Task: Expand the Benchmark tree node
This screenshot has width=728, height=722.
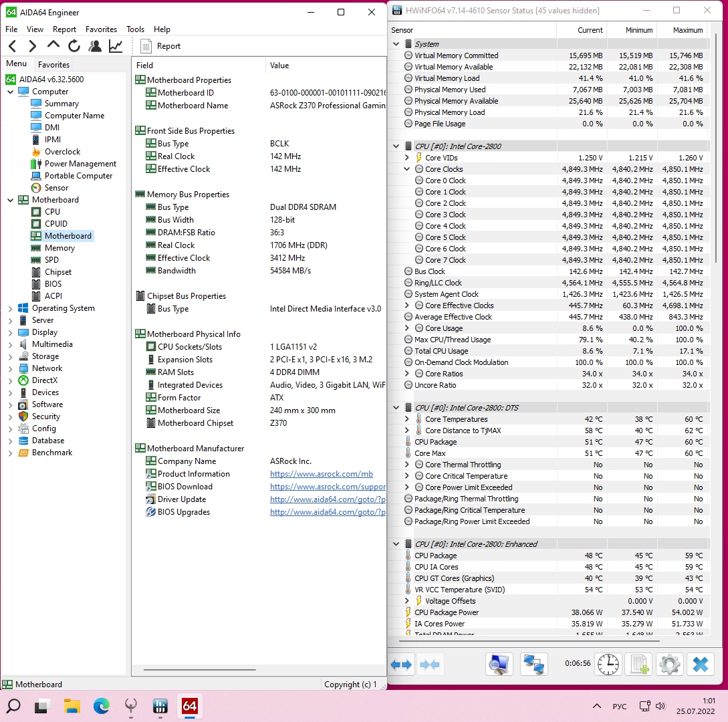Action: 10,453
